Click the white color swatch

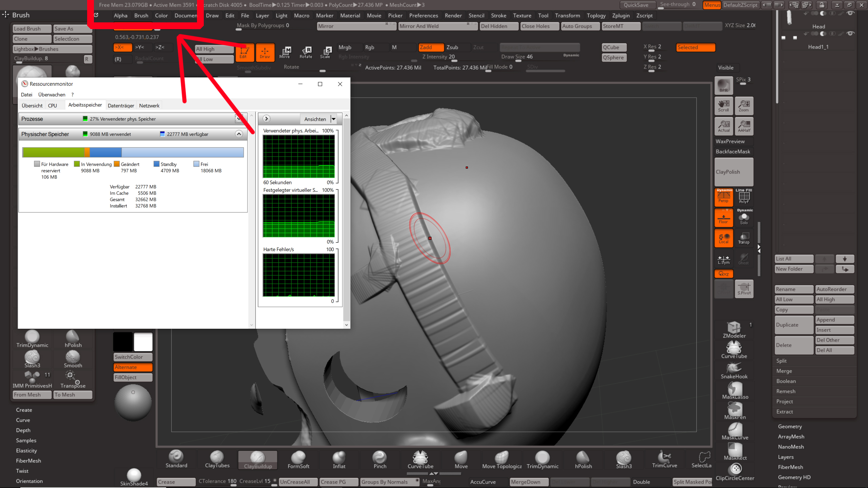pyautogui.click(x=143, y=342)
